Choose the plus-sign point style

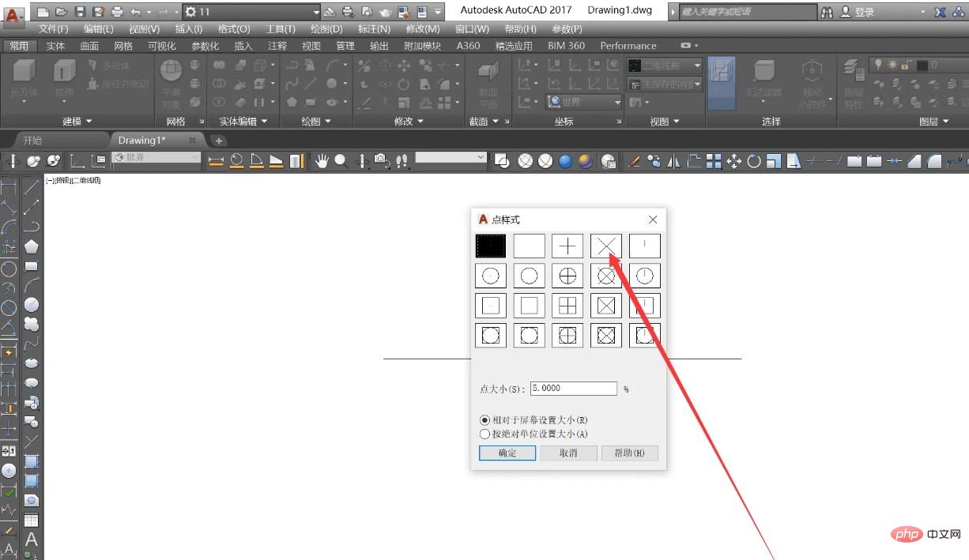[567, 246]
